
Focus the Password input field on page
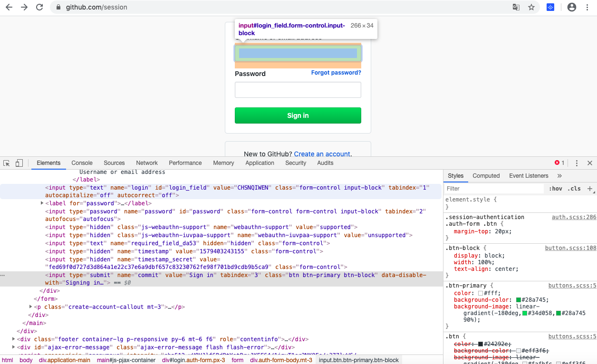click(x=298, y=90)
